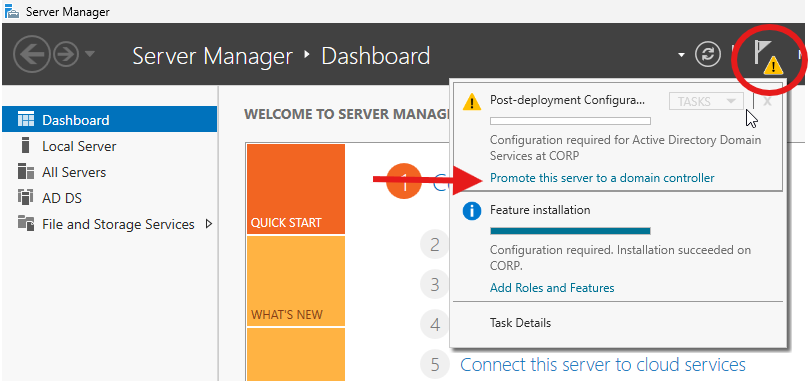Viewport: 809px width, 381px height.
Task: Click the step 3 number circle
Action: pyautogui.click(x=434, y=284)
